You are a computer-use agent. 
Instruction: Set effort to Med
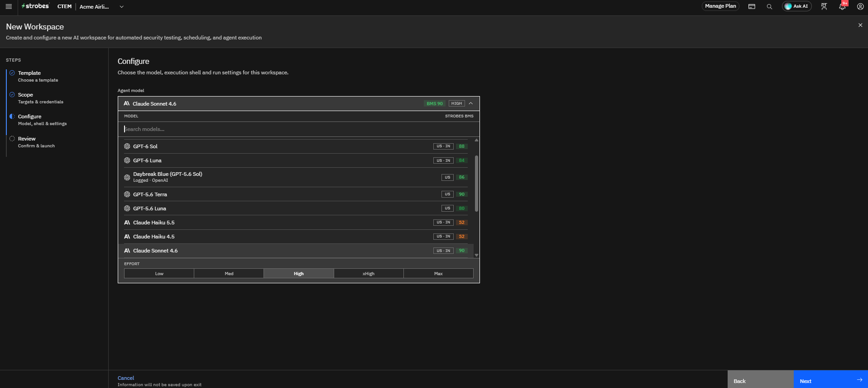(229, 273)
